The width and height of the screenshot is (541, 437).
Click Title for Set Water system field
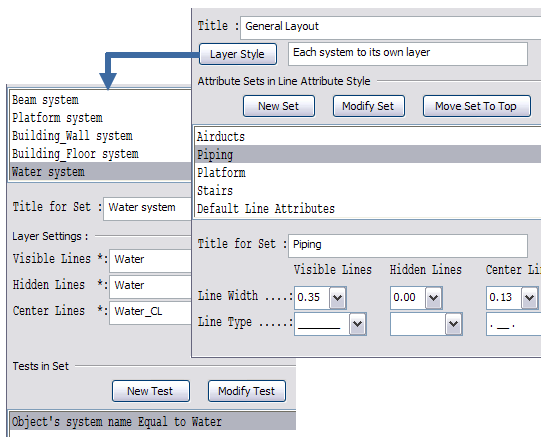click(x=147, y=209)
